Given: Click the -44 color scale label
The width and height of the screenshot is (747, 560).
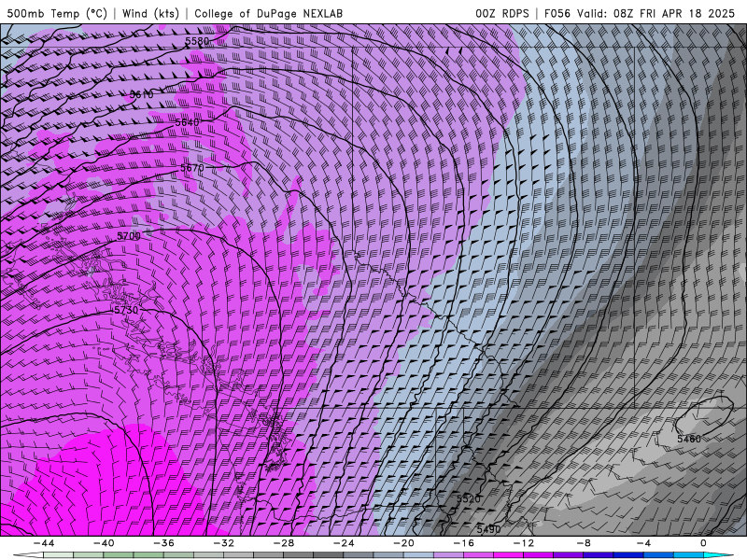Looking at the screenshot, I should (44, 543).
